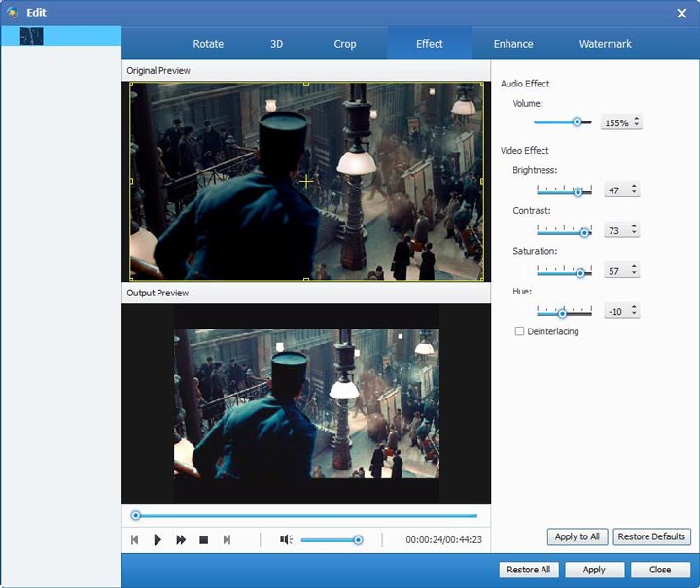The image size is (700, 588).
Task: Play the video preview
Action: (x=157, y=539)
